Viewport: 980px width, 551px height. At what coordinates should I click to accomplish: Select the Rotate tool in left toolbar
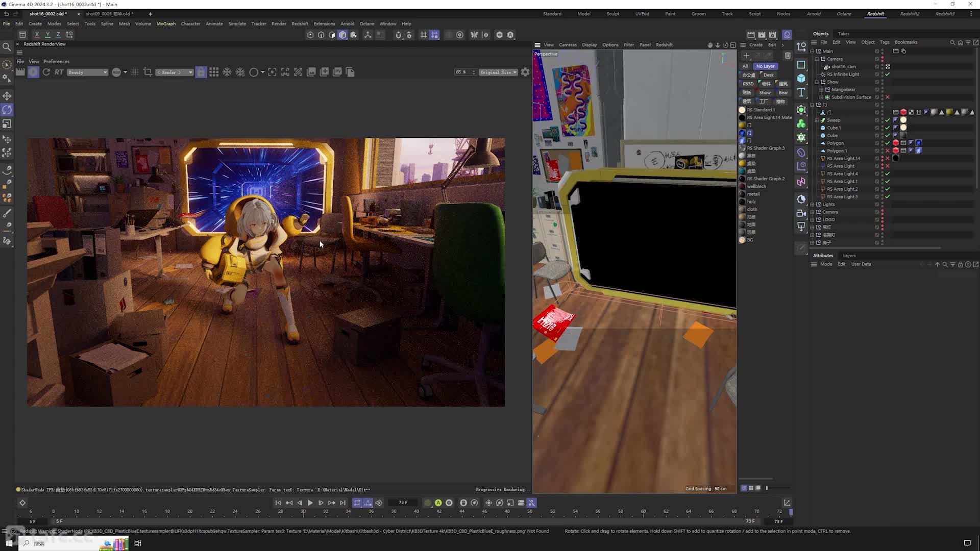7,110
